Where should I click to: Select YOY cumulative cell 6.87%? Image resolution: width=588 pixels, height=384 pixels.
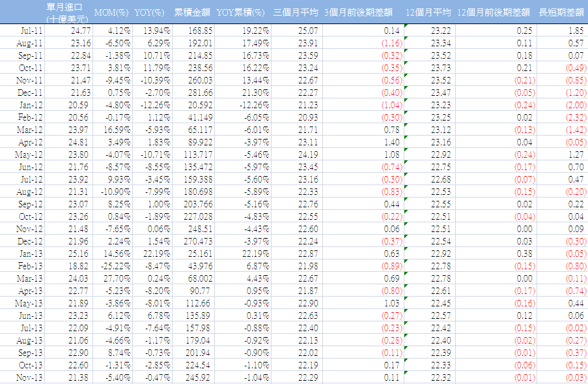258,266
